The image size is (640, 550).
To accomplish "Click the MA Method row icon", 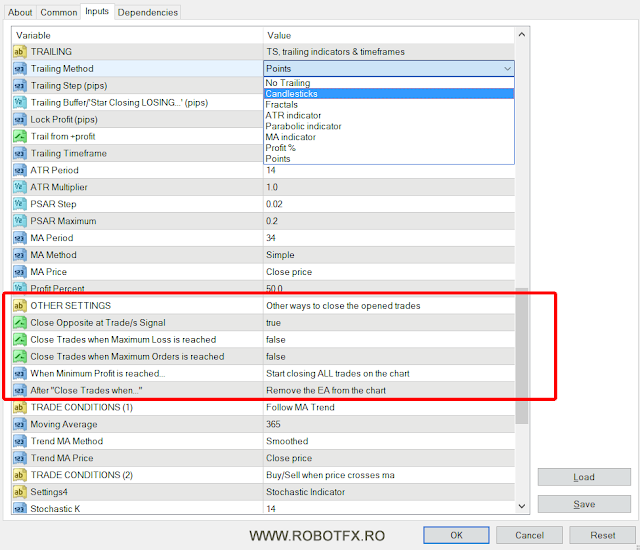I will click(x=19, y=255).
